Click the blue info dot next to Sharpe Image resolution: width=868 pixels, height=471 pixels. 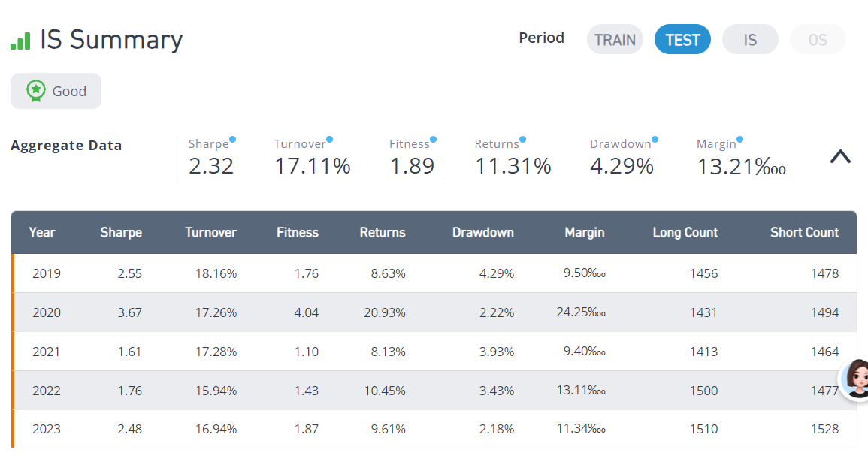232,140
